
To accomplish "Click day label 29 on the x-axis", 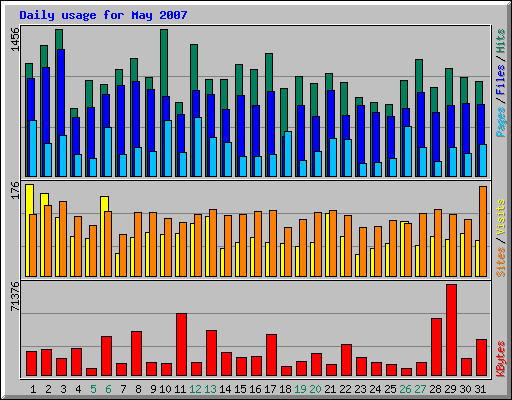I will [x=450, y=389].
